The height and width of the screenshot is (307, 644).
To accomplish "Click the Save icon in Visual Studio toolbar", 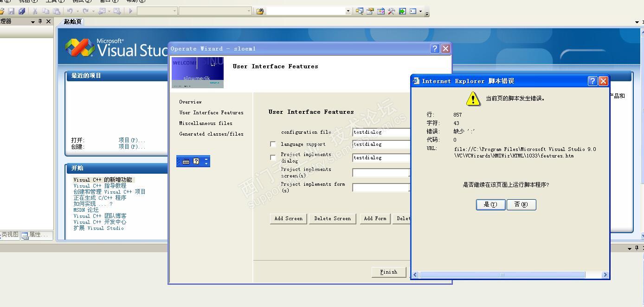I will coord(11,11).
